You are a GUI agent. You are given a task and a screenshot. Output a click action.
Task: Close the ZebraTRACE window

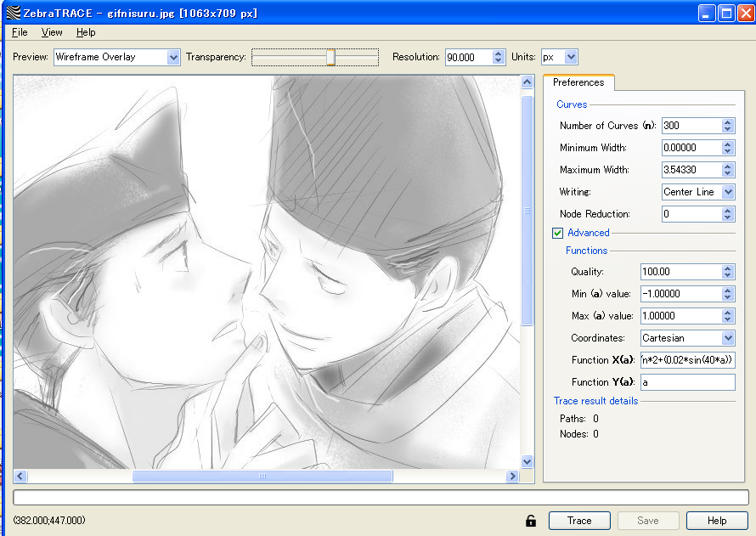pos(746,13)
